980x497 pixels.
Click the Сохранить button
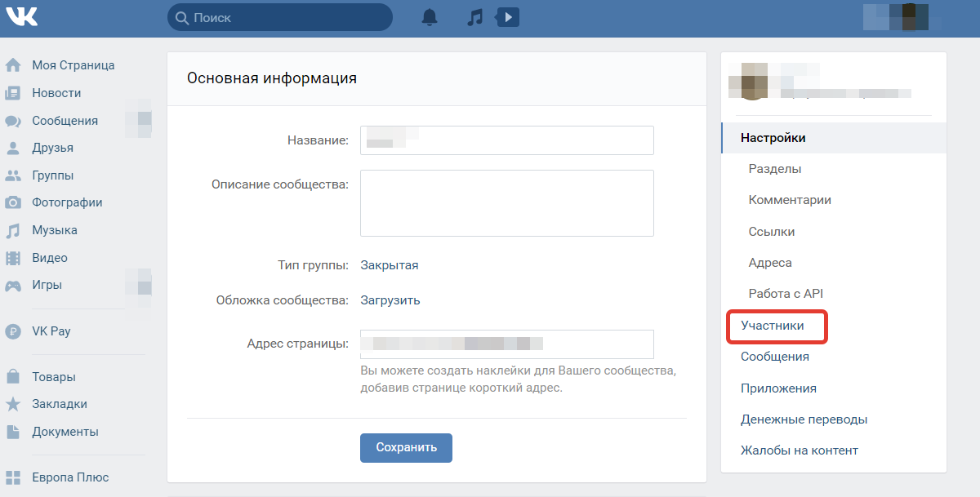tap(406, 447)
